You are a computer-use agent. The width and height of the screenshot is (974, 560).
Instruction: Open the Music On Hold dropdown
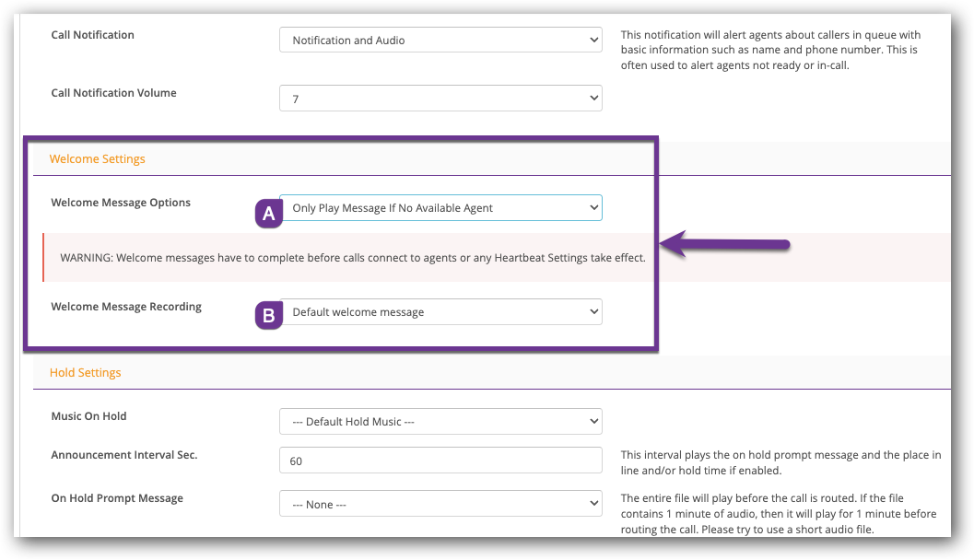coord(440,422)
